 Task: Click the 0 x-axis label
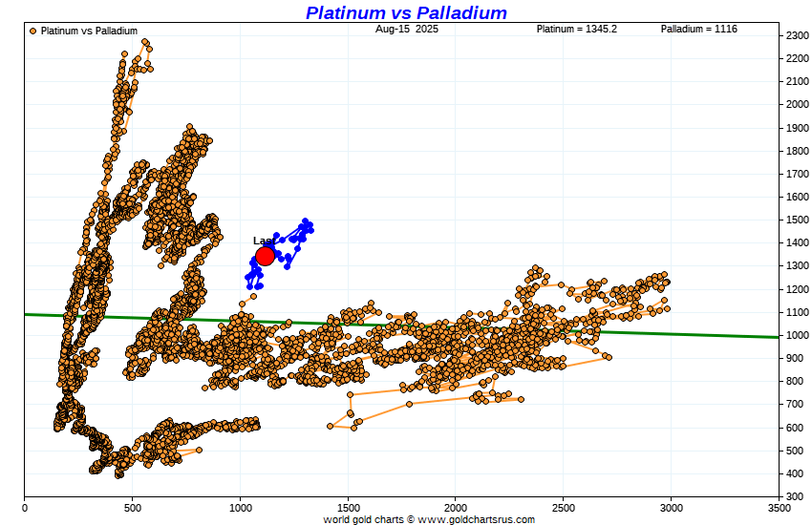[x=25, y=508]
